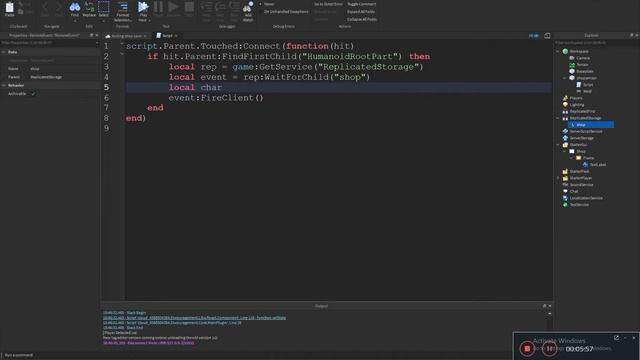Select the Players service in Explorer

coord(576,98)
